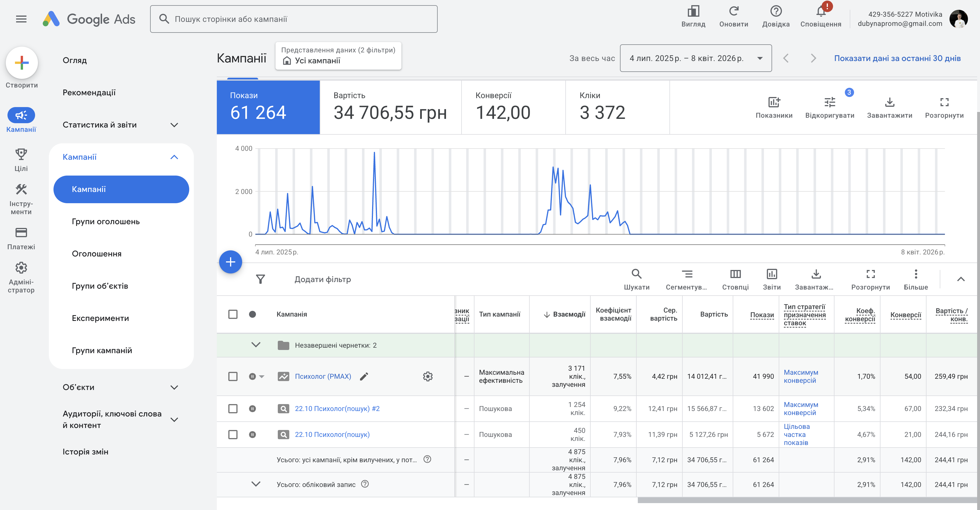
Task: Select the 22.10 Психолог(пошук) row checkbox
Action: 233,435
